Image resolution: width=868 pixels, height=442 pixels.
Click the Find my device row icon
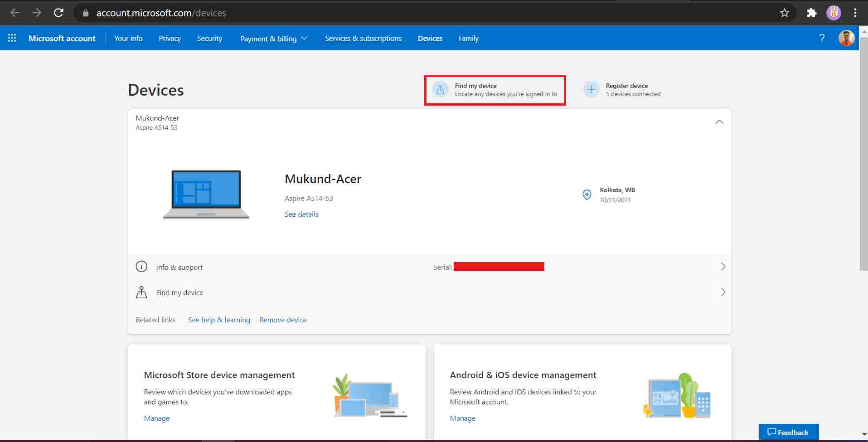141,292
